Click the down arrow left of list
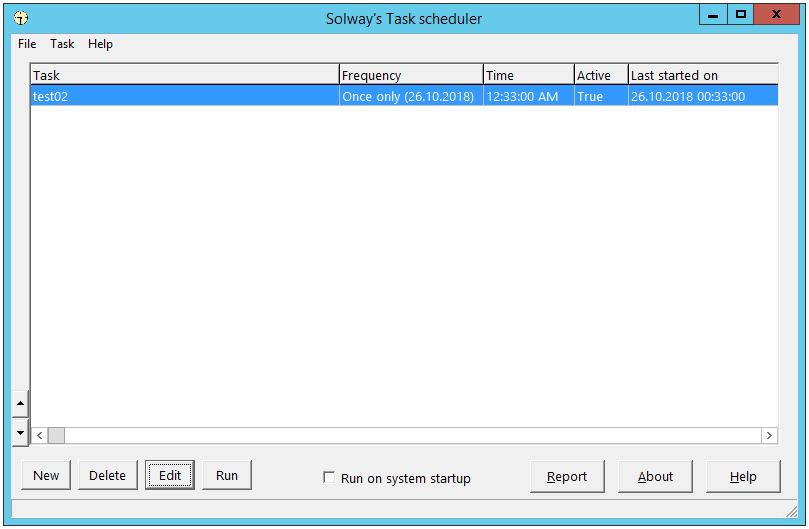809x529 pixels. pos(19,432)
